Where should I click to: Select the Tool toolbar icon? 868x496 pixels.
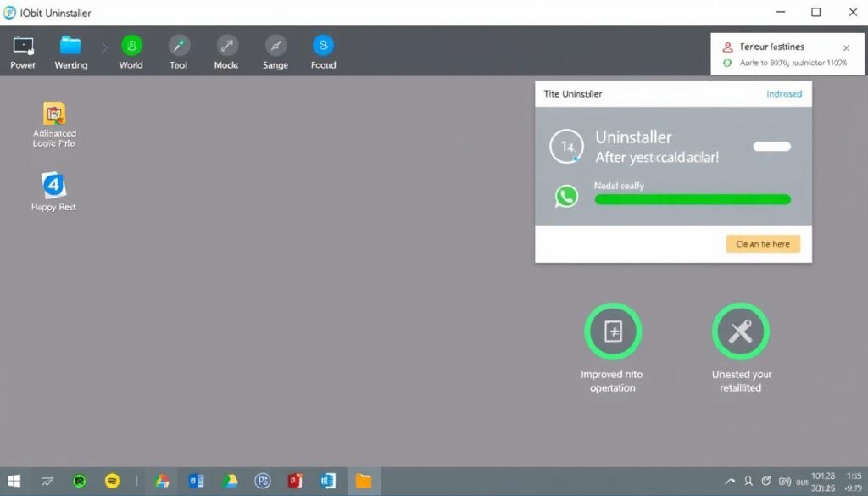click(179, 46)
